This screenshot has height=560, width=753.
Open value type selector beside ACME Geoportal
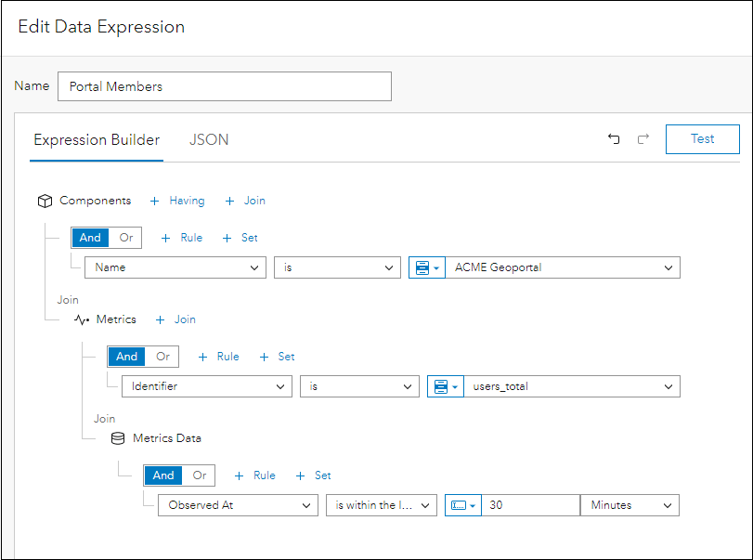(426, 267)
